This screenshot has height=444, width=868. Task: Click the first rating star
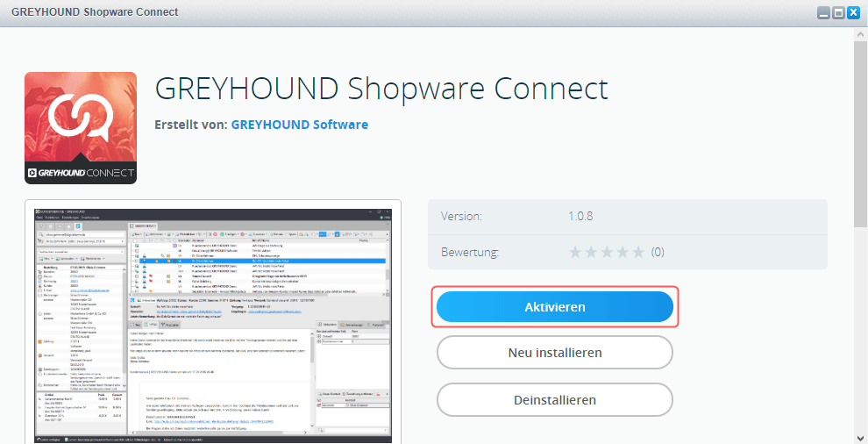click(x=575, y=252)
